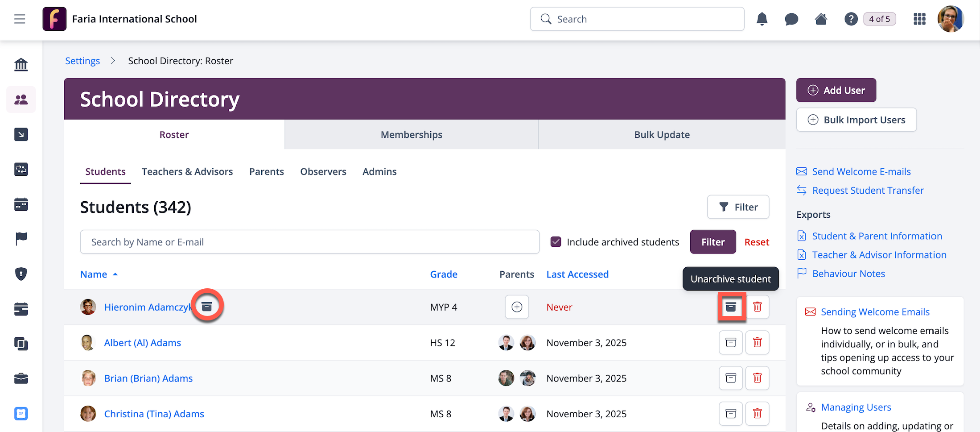
Task: Add parent for Hieronim Adamczyk
Action: point(517,307)
